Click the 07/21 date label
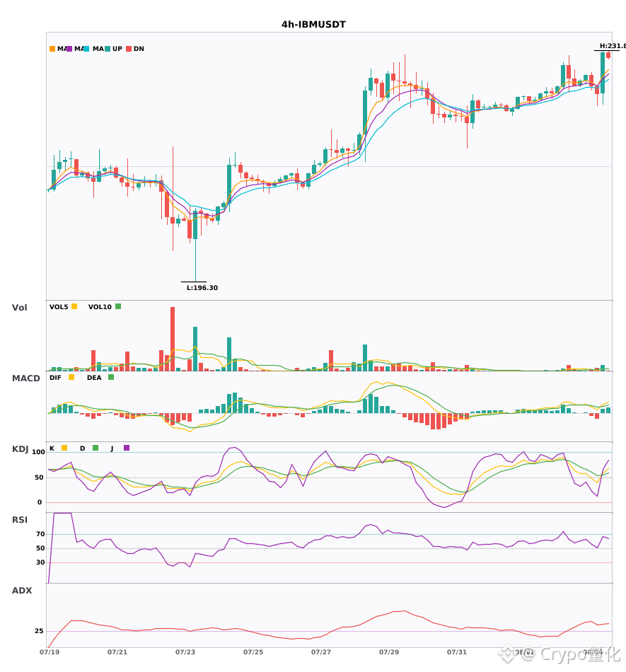This screenshot has height=672, width=626. pos(117,652)
